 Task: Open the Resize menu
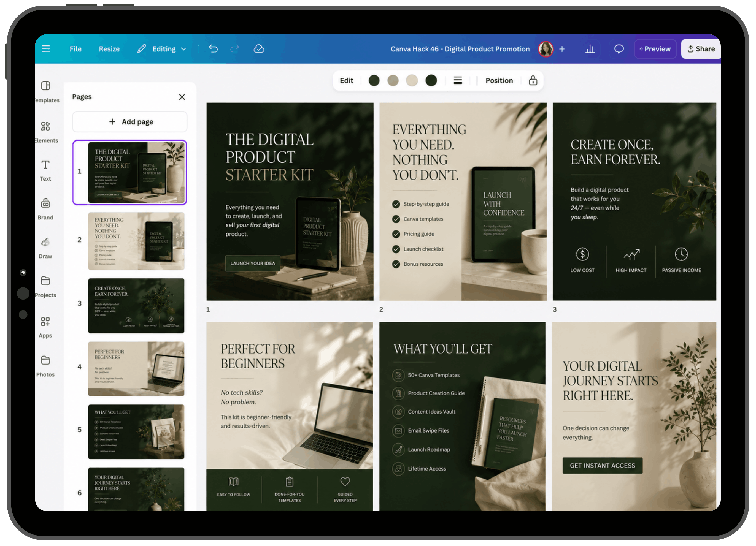pyautogui.click(x=109, y=49)
